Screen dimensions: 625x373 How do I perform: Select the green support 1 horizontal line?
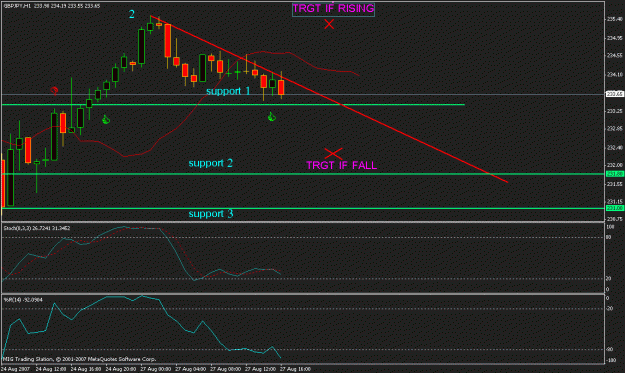233,105
